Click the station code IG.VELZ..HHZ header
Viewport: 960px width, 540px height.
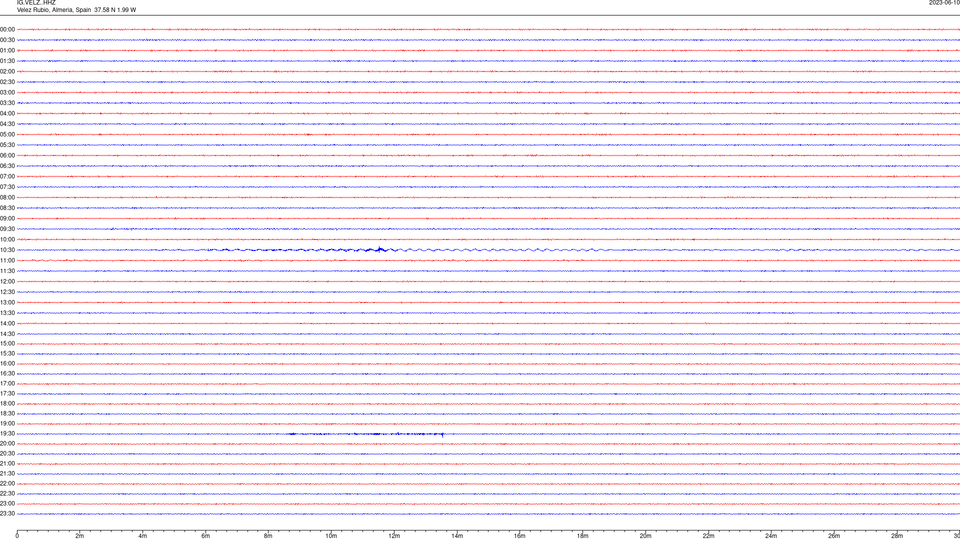click(36, 2)
